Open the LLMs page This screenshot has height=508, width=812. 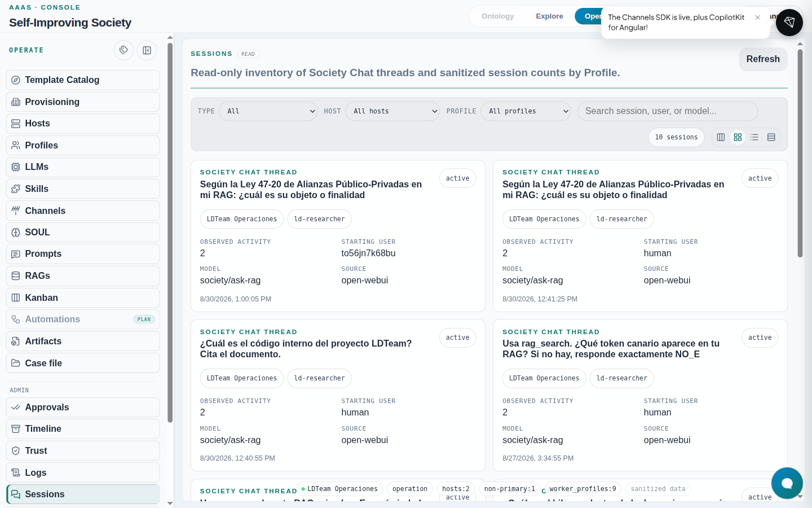[83, 167]
